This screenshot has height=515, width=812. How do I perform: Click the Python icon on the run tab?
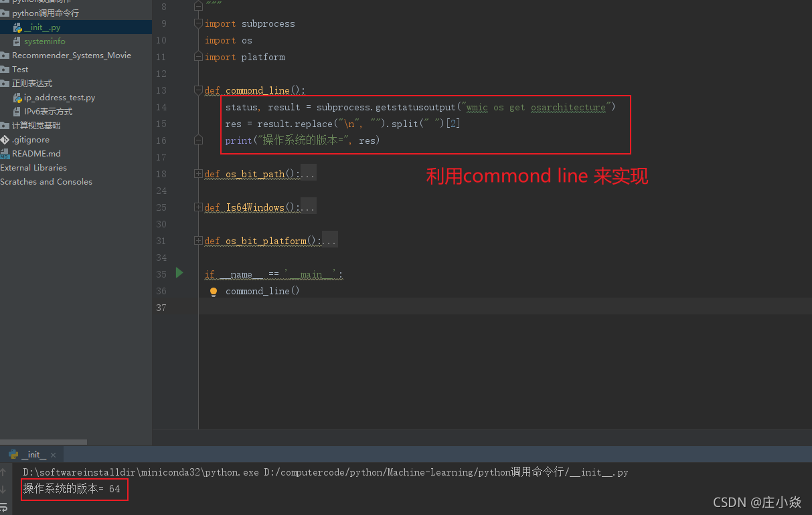point(13,455)
